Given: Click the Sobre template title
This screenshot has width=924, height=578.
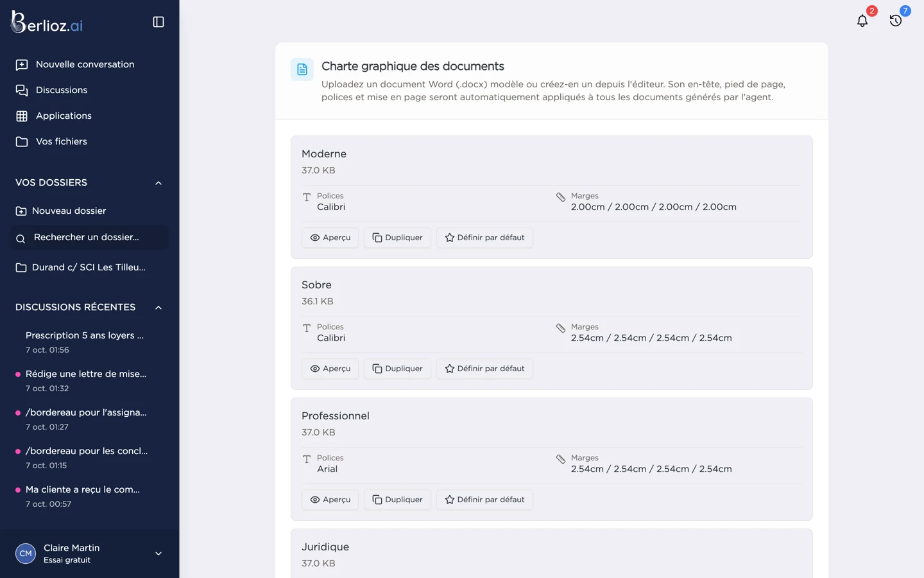Looking at the screenshot, I should point(316,285).
